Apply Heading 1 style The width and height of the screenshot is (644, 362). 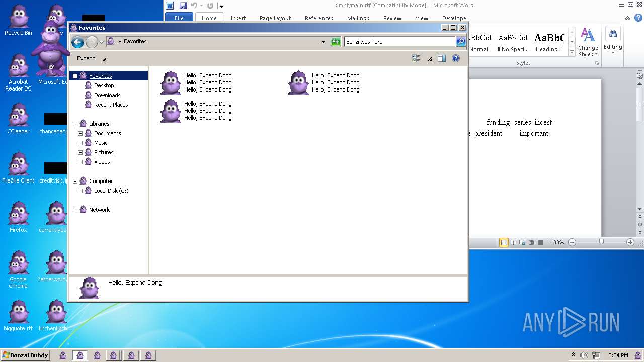(x=549, y=42)
